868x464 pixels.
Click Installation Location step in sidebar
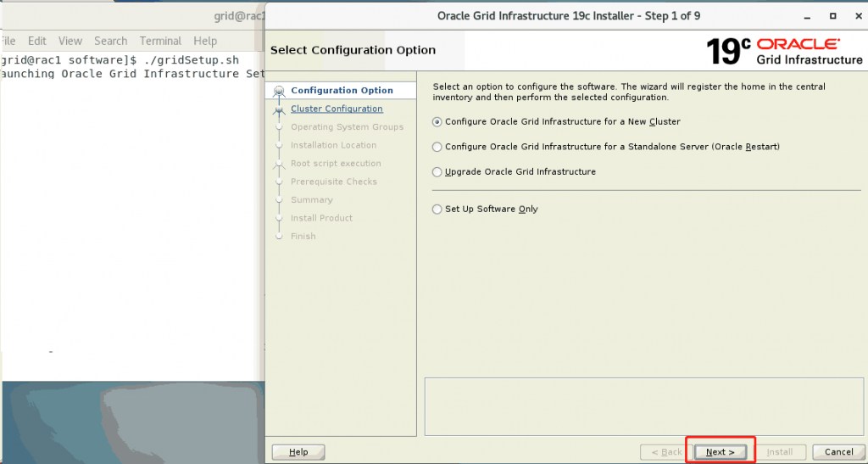coord(333,145)
